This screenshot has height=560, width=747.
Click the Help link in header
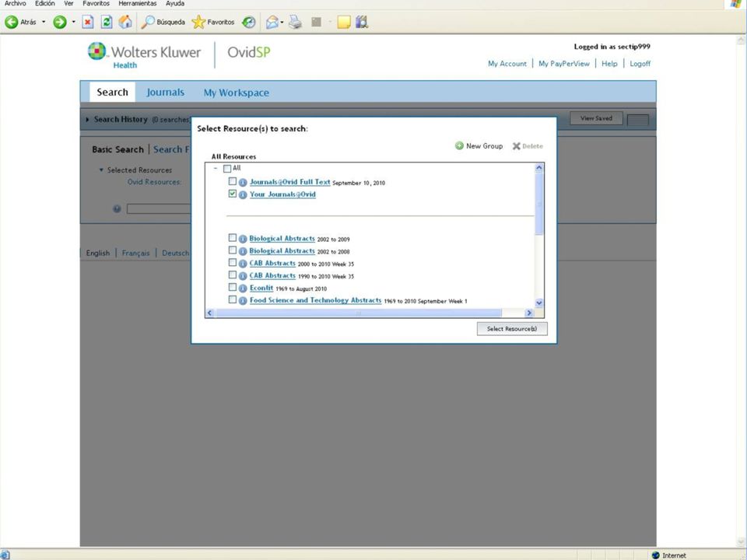coord(609,63)
